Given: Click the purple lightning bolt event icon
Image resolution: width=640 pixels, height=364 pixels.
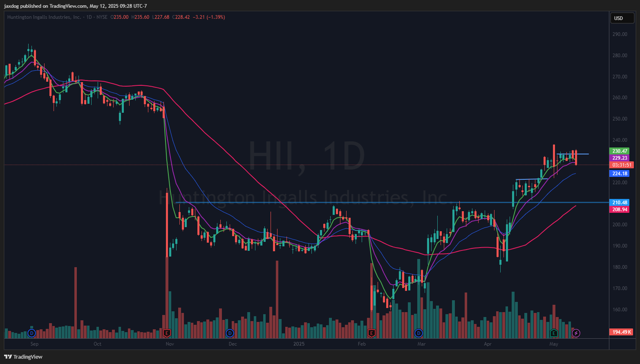Looking at the screenshot, I should [576, 333].
